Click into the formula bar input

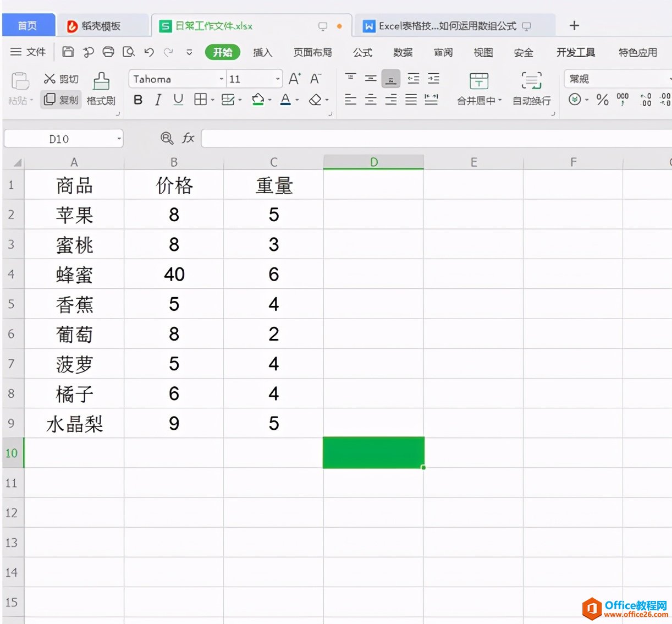[x=437, y=138]
